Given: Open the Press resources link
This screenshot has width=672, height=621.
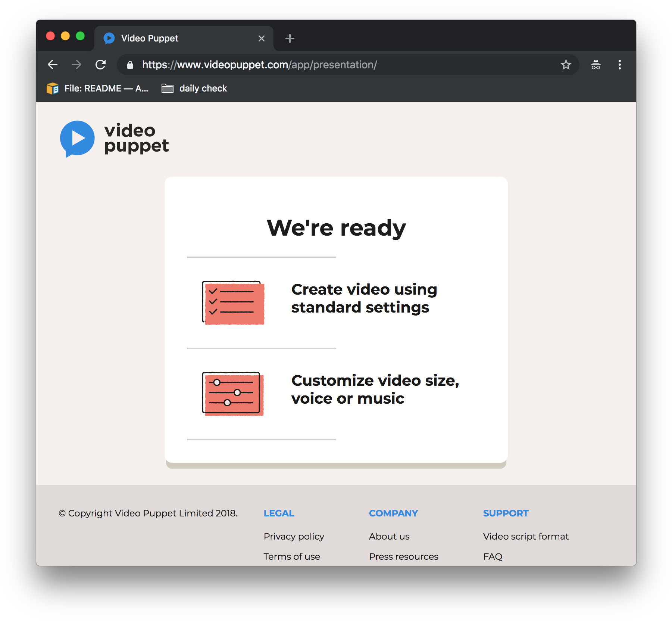Looking at the screenshot, I should [404, 557].
